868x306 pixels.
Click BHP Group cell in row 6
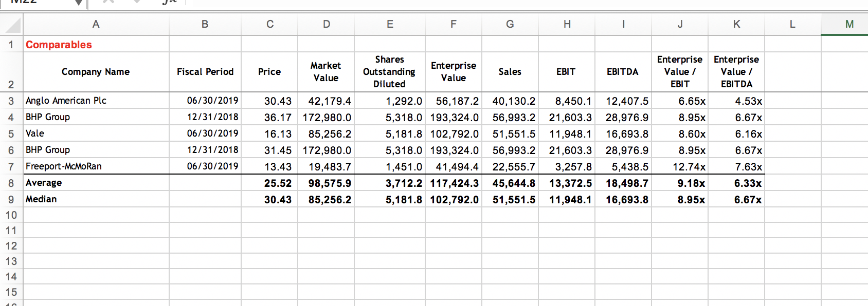[x=96, y=150]
